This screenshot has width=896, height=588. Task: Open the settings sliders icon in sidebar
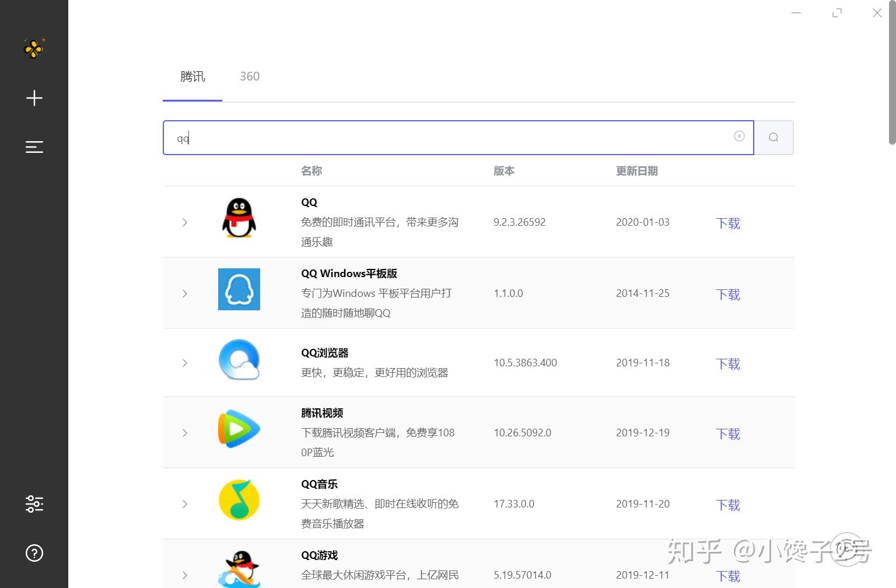pyautogui.click(x=34, y=503)
